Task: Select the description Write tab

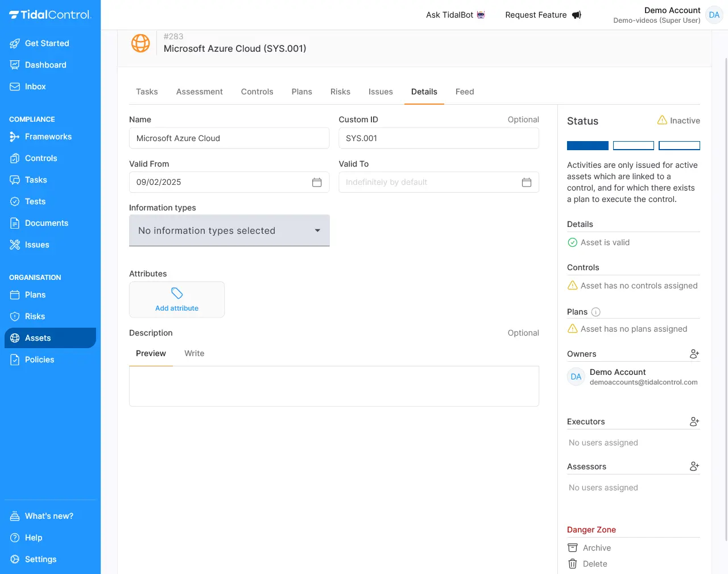Action: coord(194,353)
